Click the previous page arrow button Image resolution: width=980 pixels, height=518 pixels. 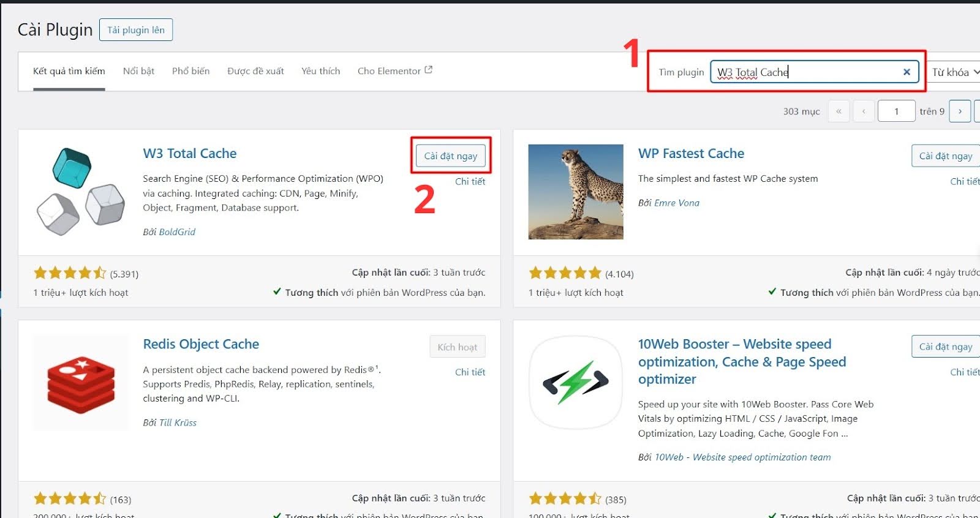[864, 111]
